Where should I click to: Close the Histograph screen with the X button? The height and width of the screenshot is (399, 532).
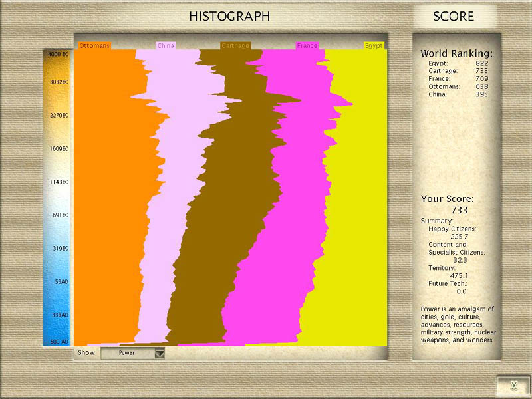coord(513,386)
